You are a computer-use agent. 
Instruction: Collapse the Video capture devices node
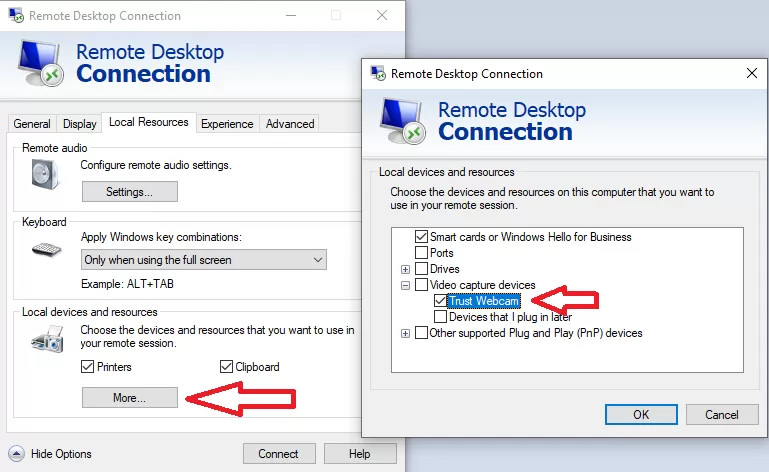pyautogui.click(x=405, y=285)
